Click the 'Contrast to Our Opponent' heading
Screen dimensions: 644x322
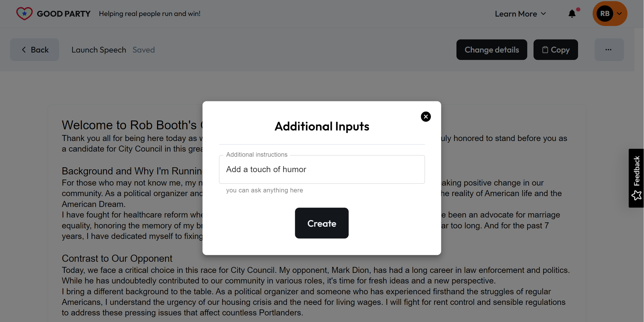(117, 258)
